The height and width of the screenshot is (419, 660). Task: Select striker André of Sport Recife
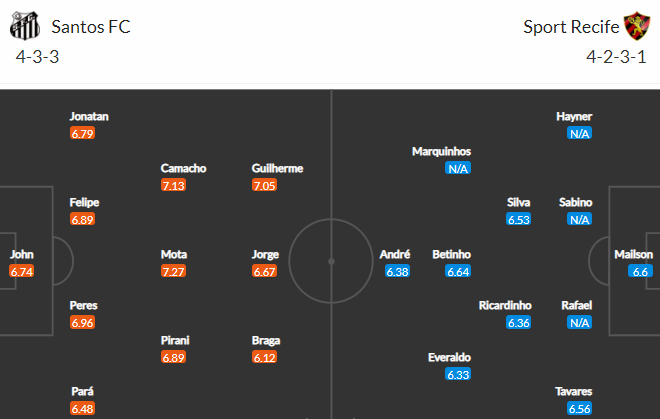point(395,254)
